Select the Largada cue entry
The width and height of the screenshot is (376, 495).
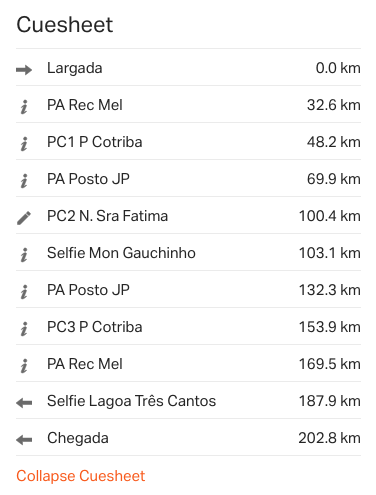[188, 67]
